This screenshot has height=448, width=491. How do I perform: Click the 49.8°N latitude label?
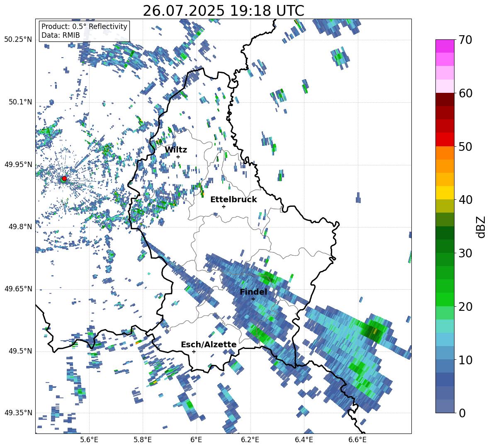point(20,227)
